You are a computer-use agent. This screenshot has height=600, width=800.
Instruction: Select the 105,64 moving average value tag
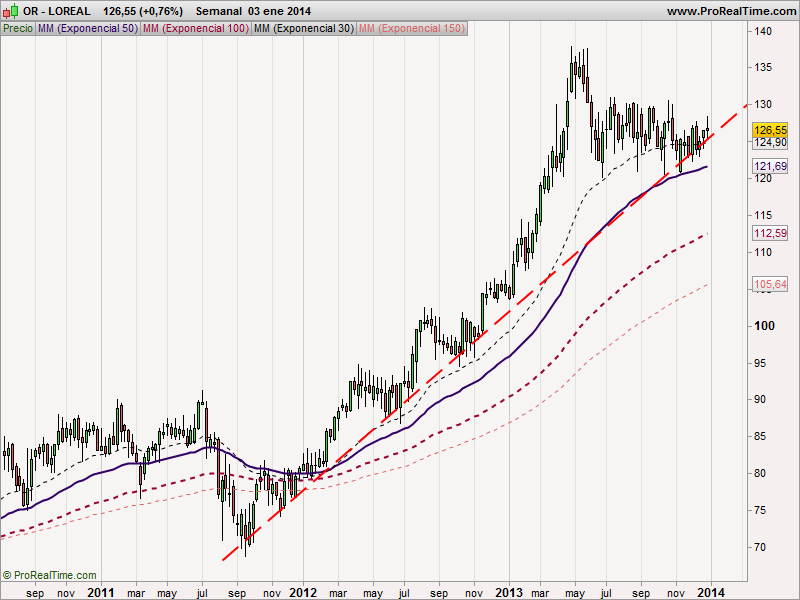click(x=770, y=284)
